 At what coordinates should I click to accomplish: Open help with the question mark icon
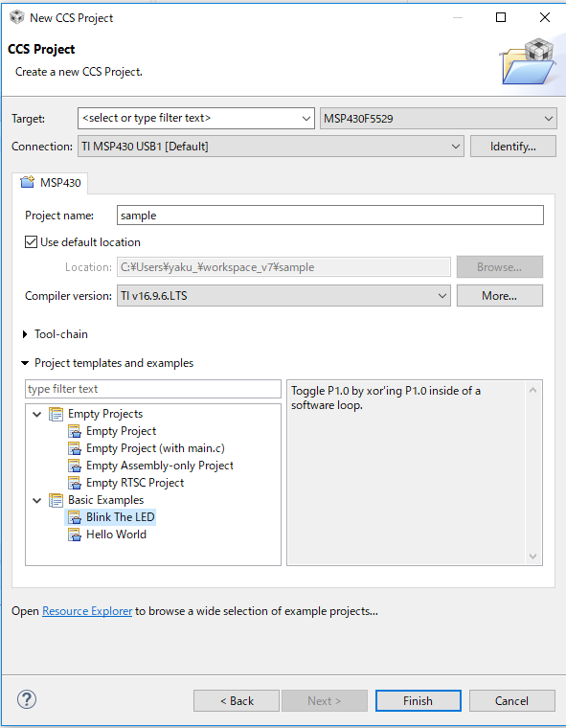27,699
